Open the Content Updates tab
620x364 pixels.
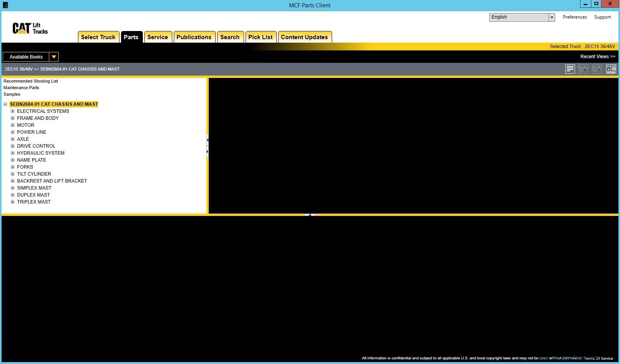pyautogui.click(x=305, y=37)
